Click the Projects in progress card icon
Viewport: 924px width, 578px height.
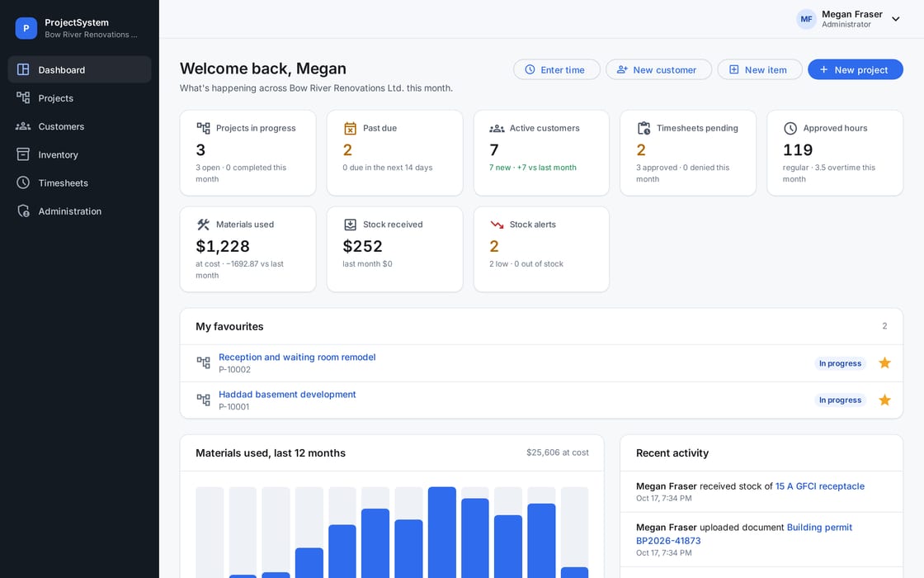point(203,128)
